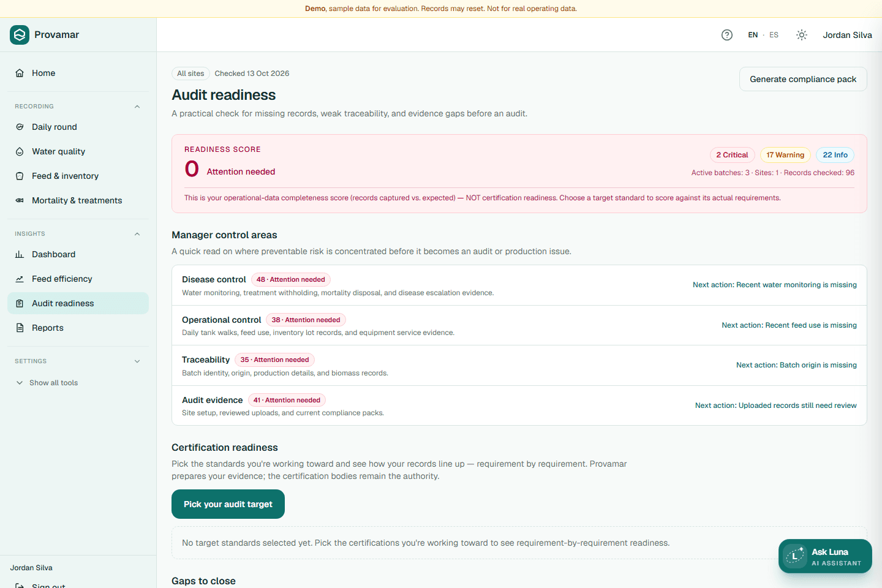Open Water quality in sidebar
This screenshot has height=588, width=882.
coord(78,151)
